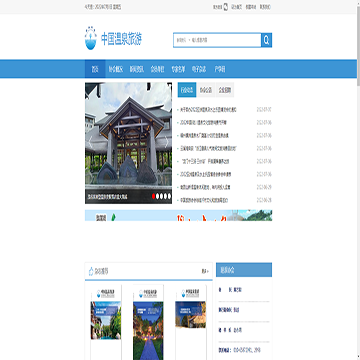Click the blue contact panel header

pyautogui.click(x=244, y=270)
